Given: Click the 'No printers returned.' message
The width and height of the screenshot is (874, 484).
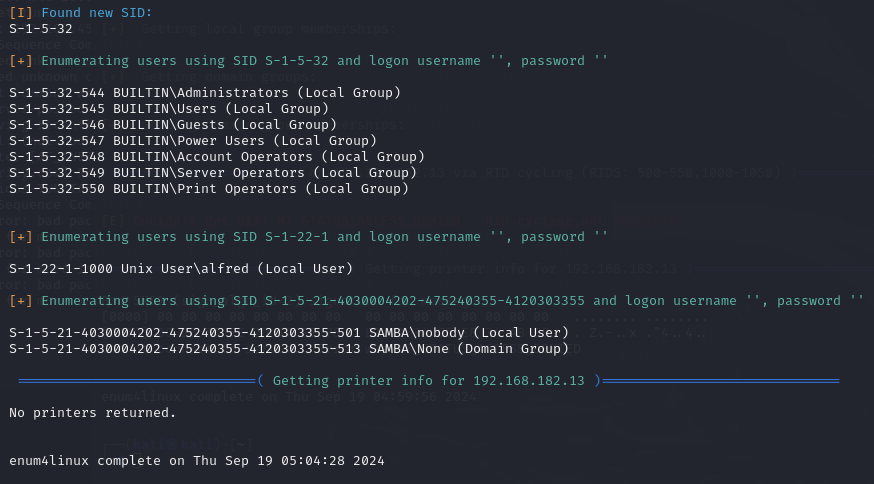Looking at the screenshot, I should [93, 412].
